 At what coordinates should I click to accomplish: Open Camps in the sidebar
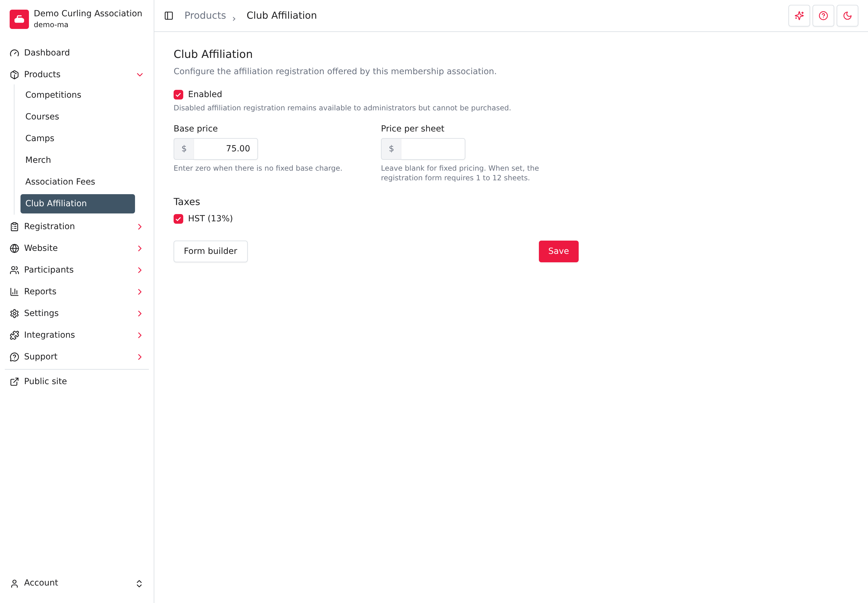tap(77, 138)
